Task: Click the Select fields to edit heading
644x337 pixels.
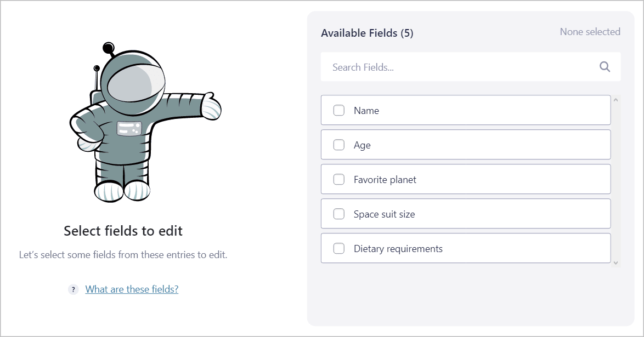Action: point(123,231)
